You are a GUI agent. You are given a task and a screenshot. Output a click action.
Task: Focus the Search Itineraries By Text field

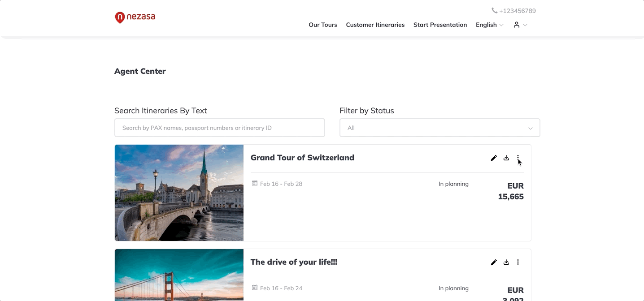point(220,128)
